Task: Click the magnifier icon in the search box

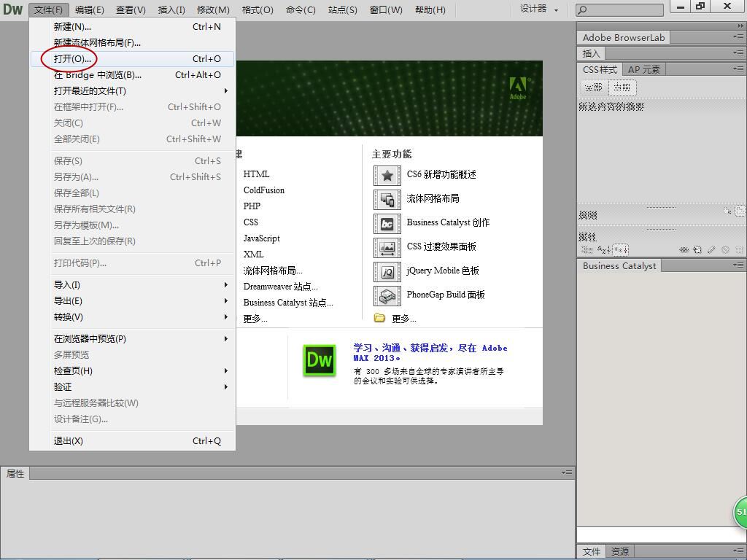Action: pyautogui.click(x=582, y=9)
